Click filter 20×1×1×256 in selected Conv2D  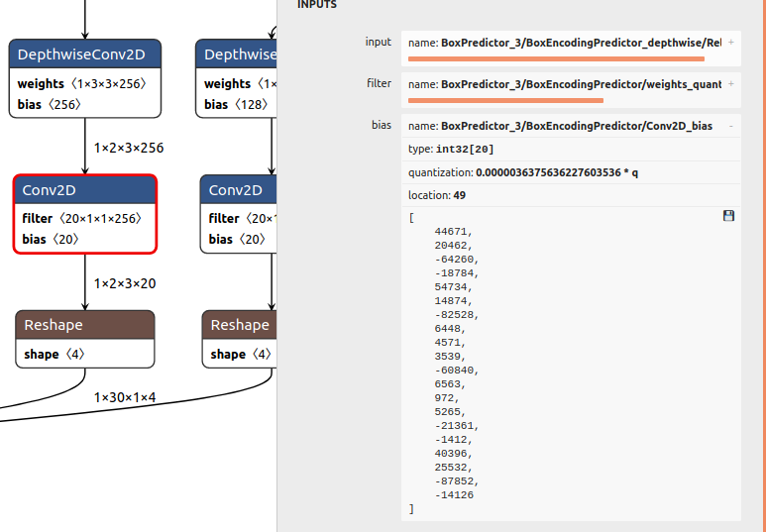[81, 218]
